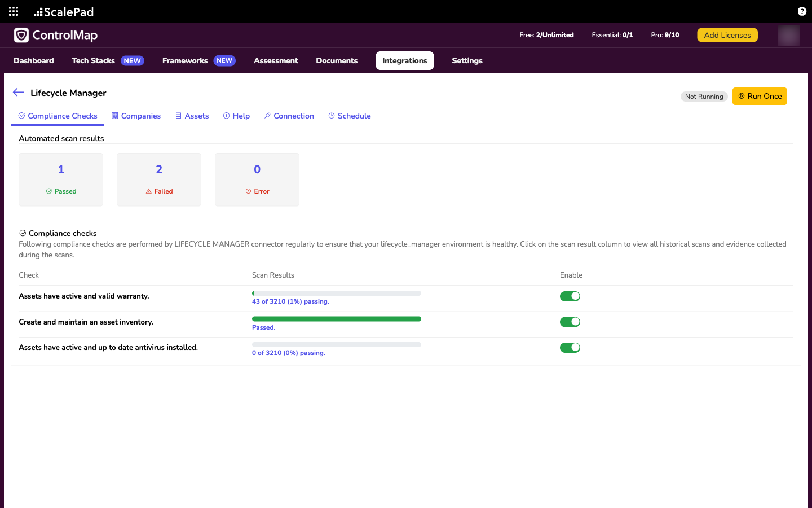Click the Passed results card showing 1
This screenshot has width=812, height=508.
click(x=61, y=179)
